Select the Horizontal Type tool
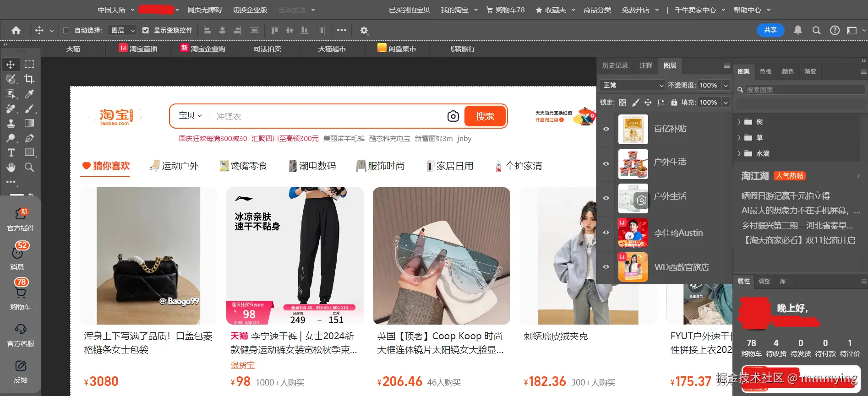868x396 pixels. [11, 152]
